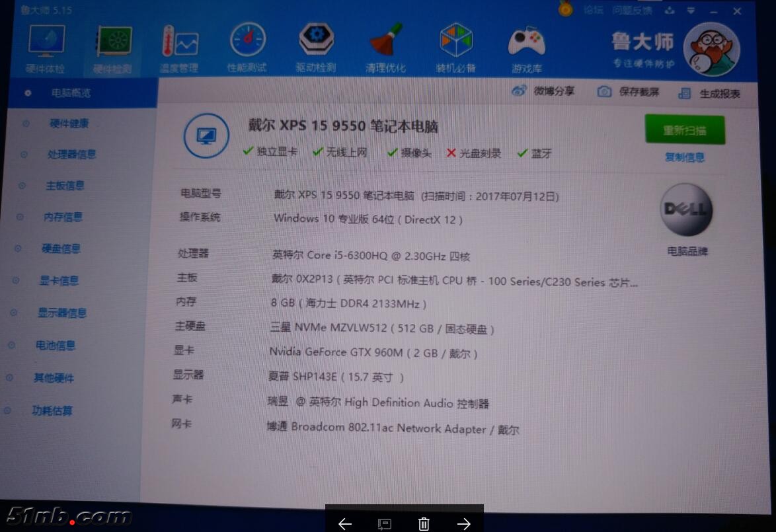Switch to 硬盘信息 sidebar item
Viewport: 776px width, 532px height.
coord(61,249)
